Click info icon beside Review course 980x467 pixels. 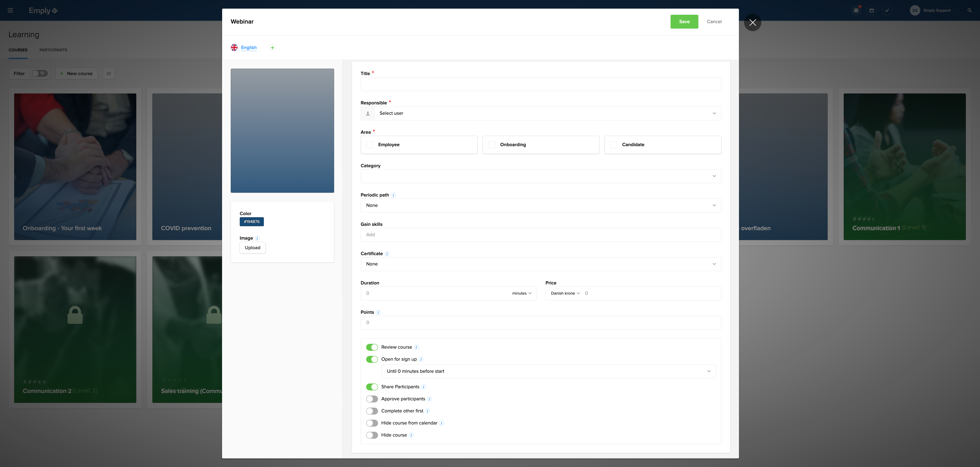pyautogui.click(x=416, y=347)
